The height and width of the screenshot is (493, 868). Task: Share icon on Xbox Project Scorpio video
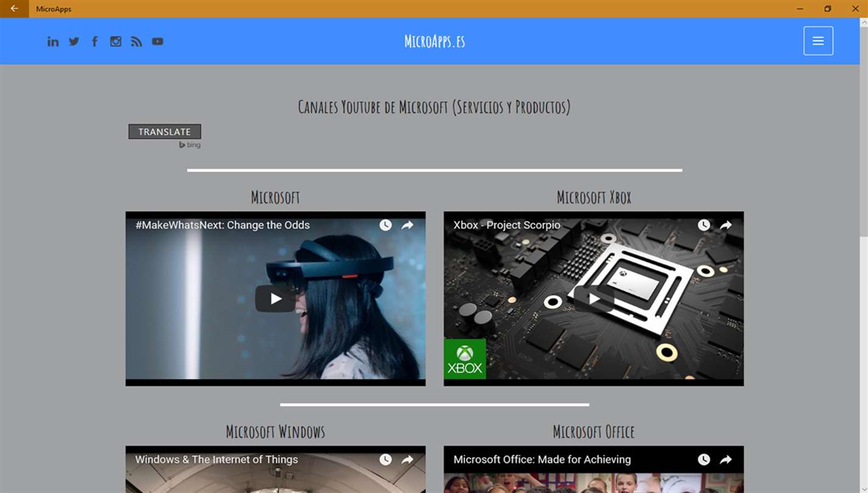pyautogui.click(x=726, y=225)
